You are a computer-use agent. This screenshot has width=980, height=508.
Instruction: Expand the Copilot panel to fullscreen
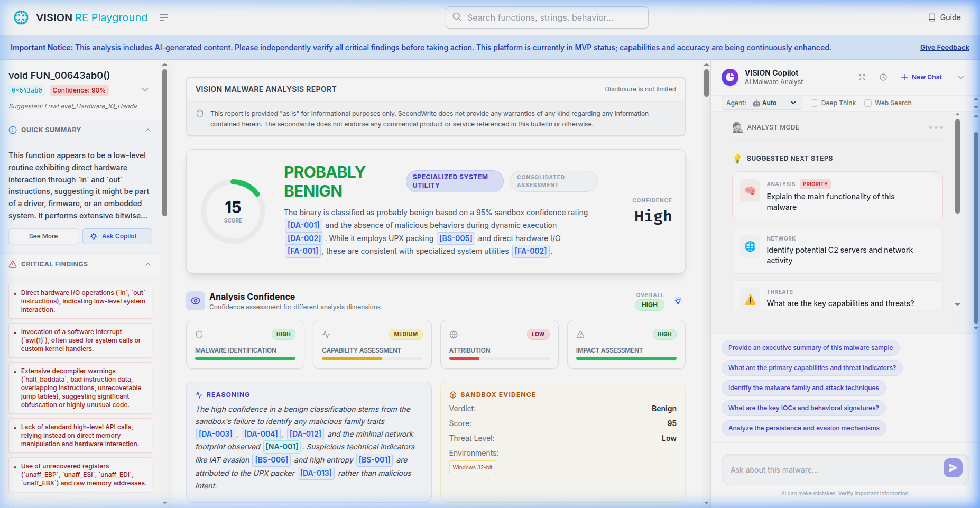(x=862, y=77)
